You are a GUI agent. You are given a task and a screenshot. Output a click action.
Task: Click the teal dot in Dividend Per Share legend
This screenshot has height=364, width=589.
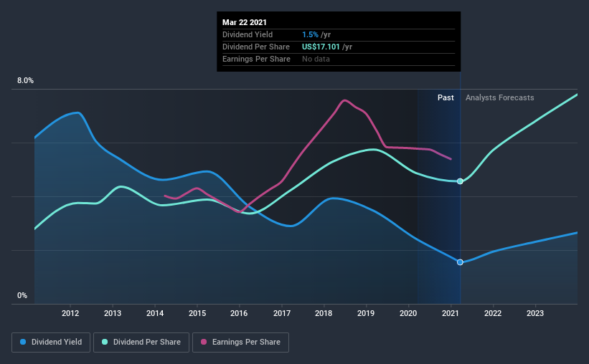(105, 342)
